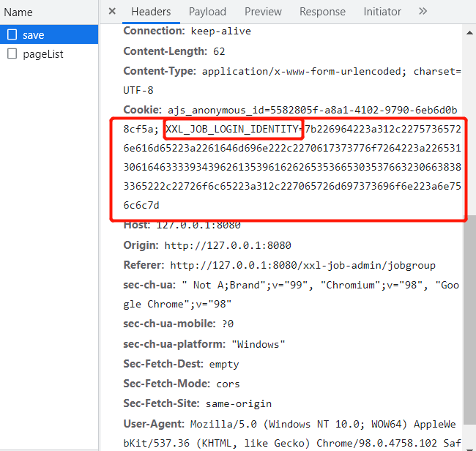The height and width of the screenshot is (451, 476).
Task: Tick the checkbox beside pageList request
Action: click(12, 53)
